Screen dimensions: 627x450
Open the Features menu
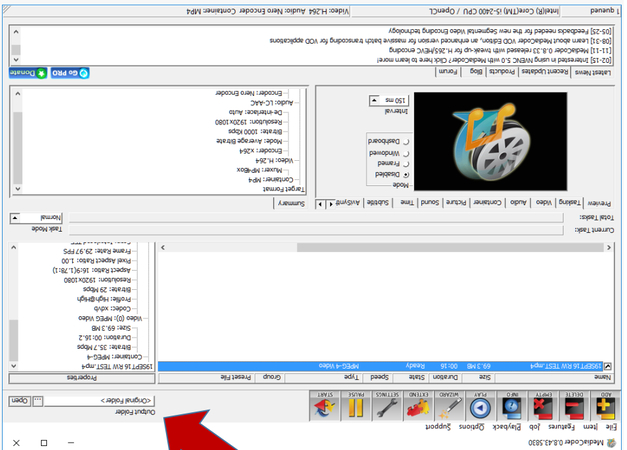561,427
